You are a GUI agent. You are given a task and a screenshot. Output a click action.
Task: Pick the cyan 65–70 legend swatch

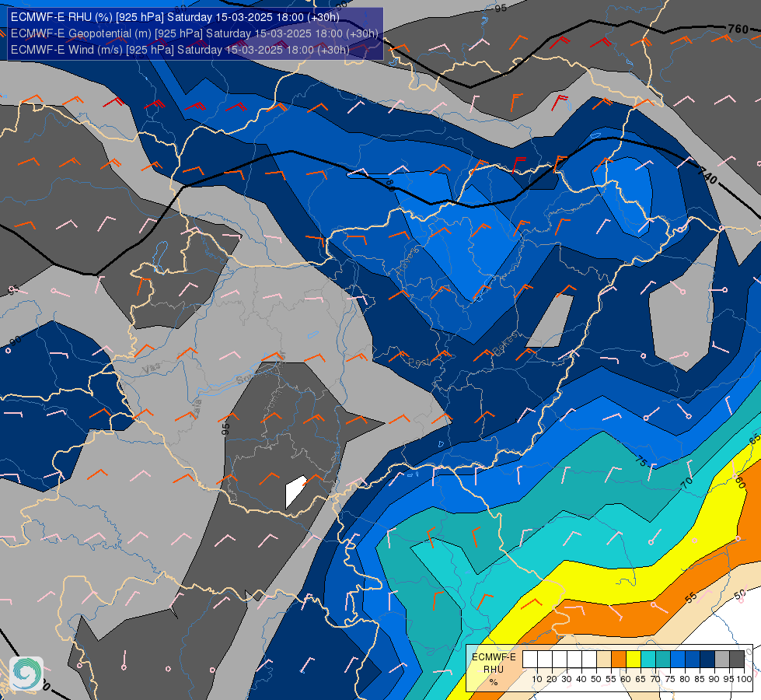coord(648,660)
